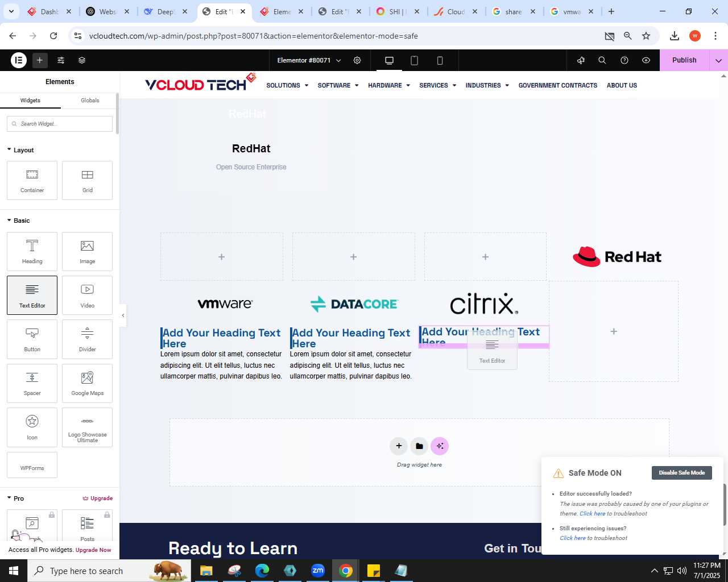Select the Grid widget
This screenshot has height=582, width=728.
tap(87, 180)
